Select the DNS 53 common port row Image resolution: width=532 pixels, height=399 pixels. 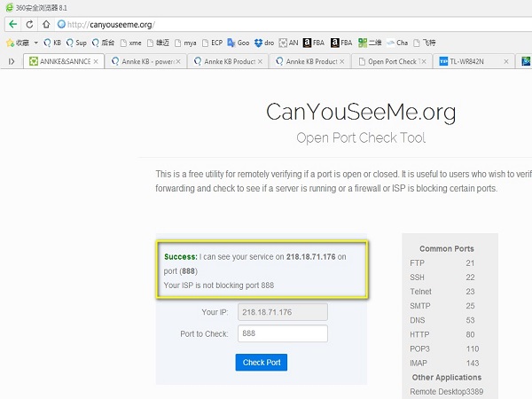point(442,320)
